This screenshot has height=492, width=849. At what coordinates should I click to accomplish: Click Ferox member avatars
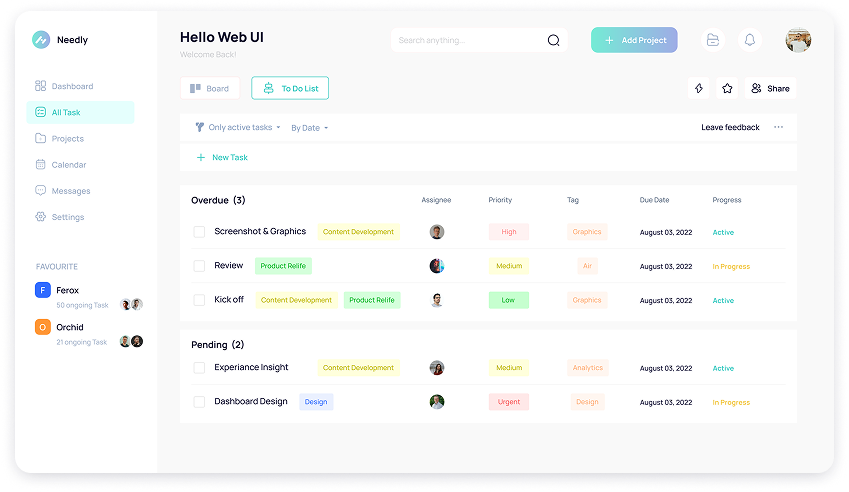[131, 304]
